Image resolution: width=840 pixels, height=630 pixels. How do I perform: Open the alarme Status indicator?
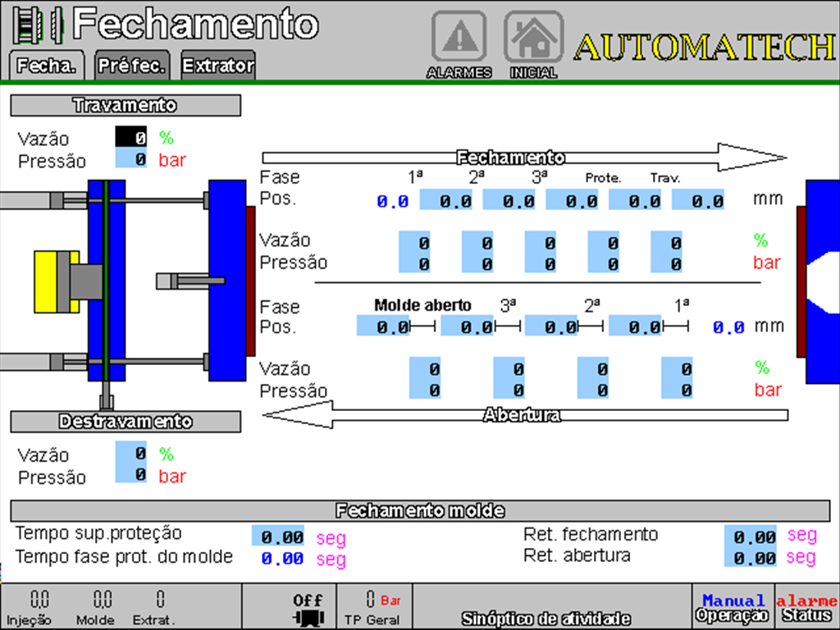[x=806, y=607]
